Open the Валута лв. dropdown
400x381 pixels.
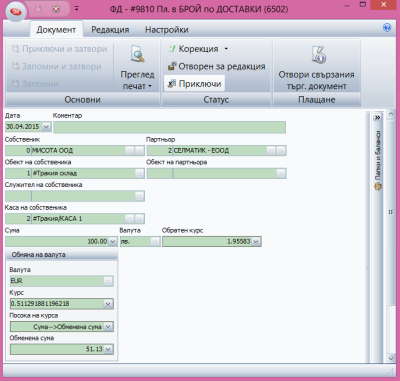(x=155, y=242)
